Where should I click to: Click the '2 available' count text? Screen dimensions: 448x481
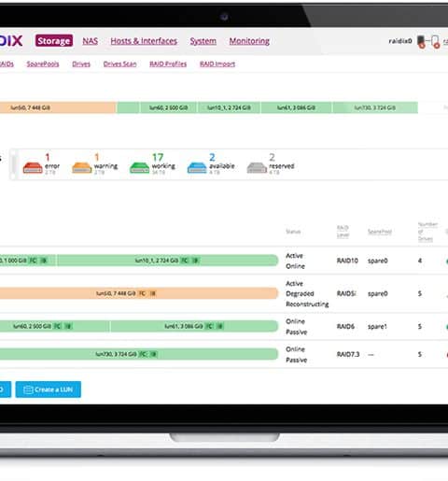point(222,162)
